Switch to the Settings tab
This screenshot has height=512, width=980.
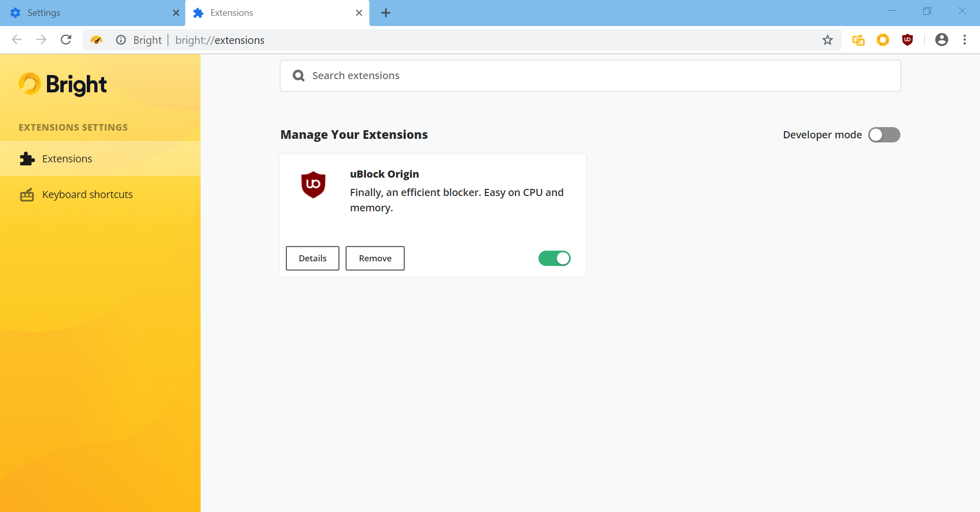[92, 13]
